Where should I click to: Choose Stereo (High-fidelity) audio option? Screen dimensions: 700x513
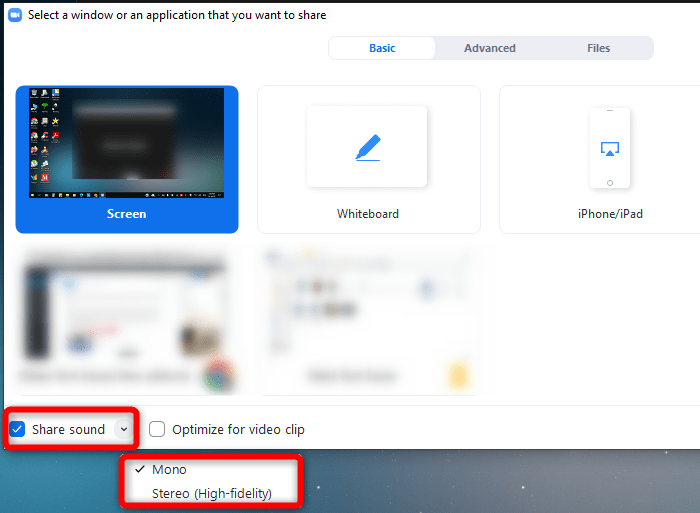pyautogui.click(x=211, y=493)
